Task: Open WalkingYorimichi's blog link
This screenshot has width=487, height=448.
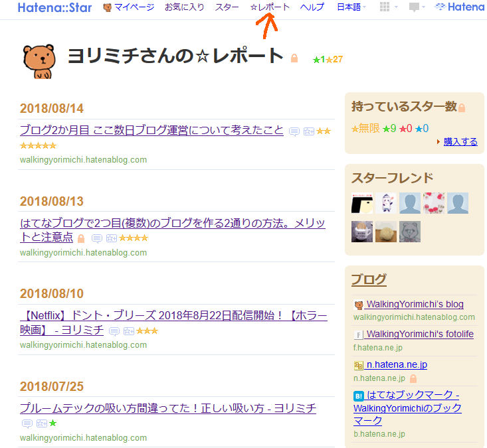Action: click(415, 304)
